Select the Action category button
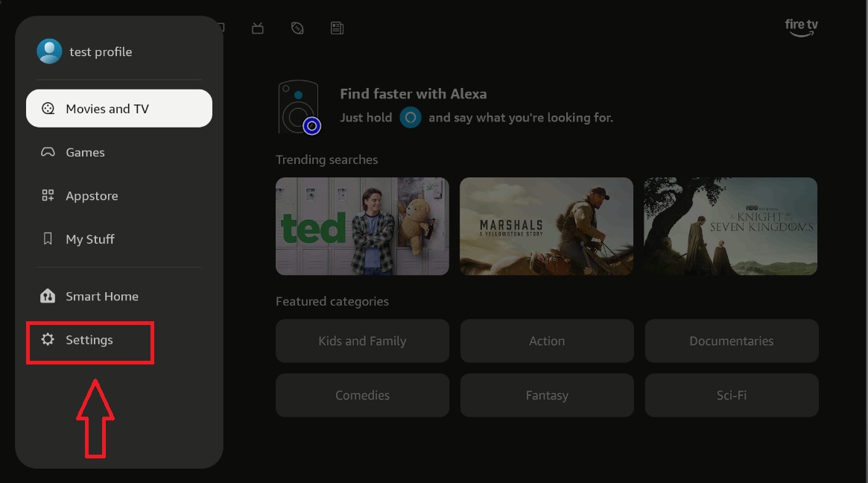This screenshot has width=868, height=483. [547, 341]
